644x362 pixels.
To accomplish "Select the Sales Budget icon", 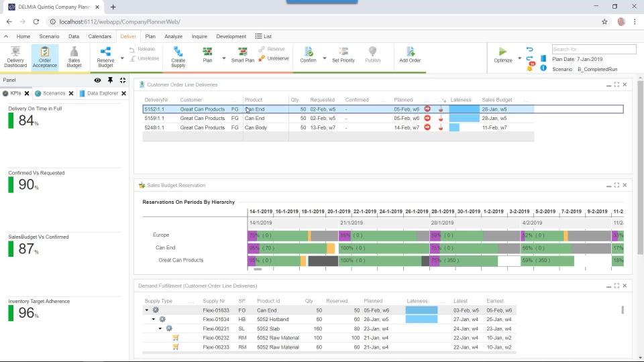I will pyautogui.click(x=74, y=56).
